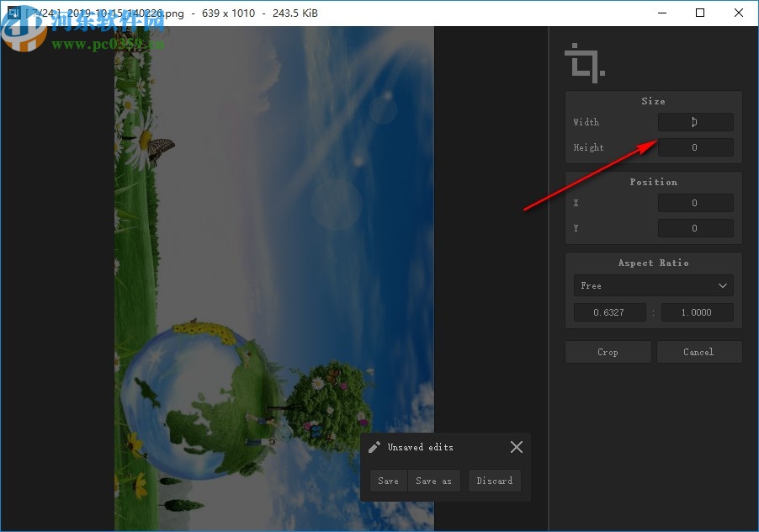Discard the unsaved edits
Viewport: 759px width, 532px height.
[495, 481]
